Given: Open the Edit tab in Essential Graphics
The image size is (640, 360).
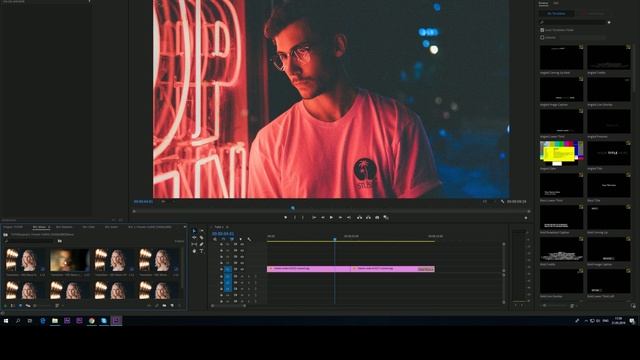Looking at the screenshot, I should tap(556, 4).
